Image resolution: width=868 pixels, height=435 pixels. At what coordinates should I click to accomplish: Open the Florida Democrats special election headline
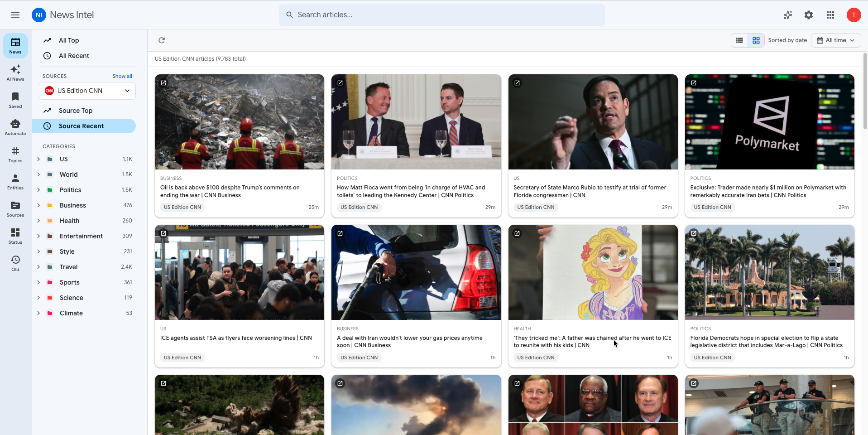point(767,342)
